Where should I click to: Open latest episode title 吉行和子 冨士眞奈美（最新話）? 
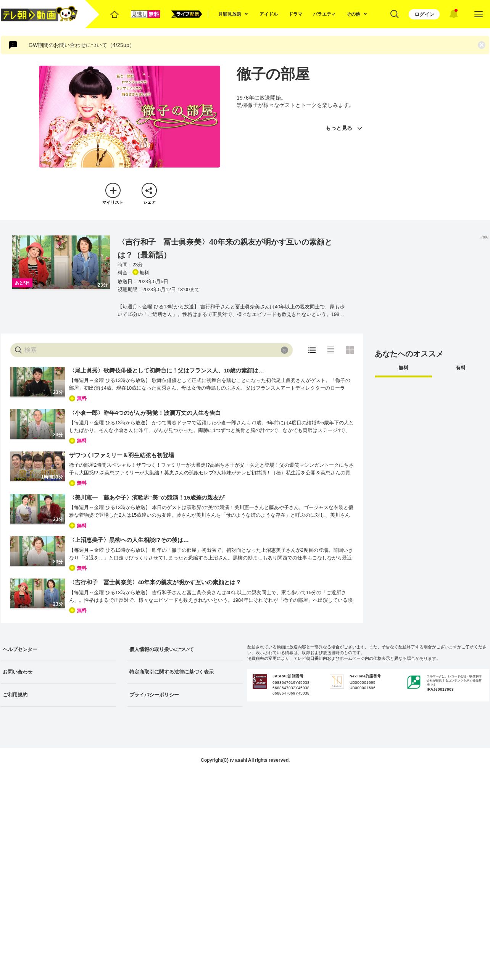click(x=224, y=248)
